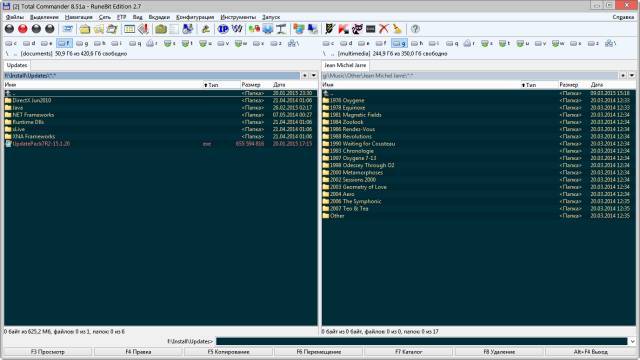Click the red exclamation mark toolbar icon
The width and height of the screenshot is (640, 360).
[x=143, y=29]
